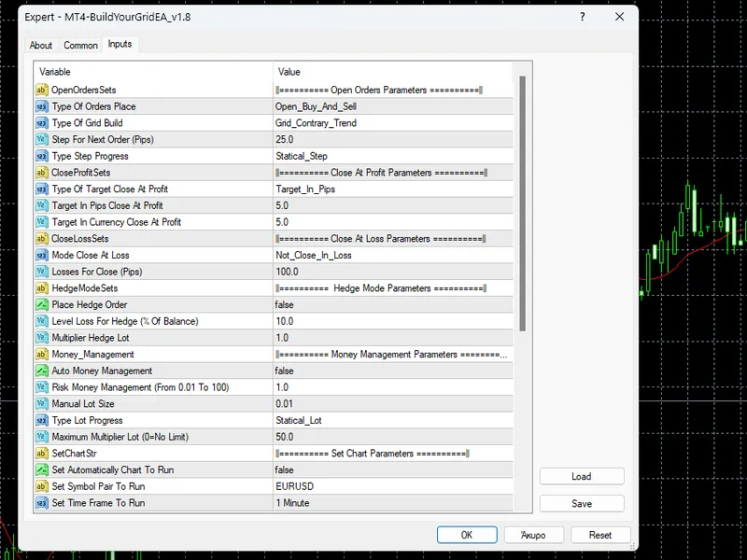
Task: Switch to the About tab
Action: 41,45
